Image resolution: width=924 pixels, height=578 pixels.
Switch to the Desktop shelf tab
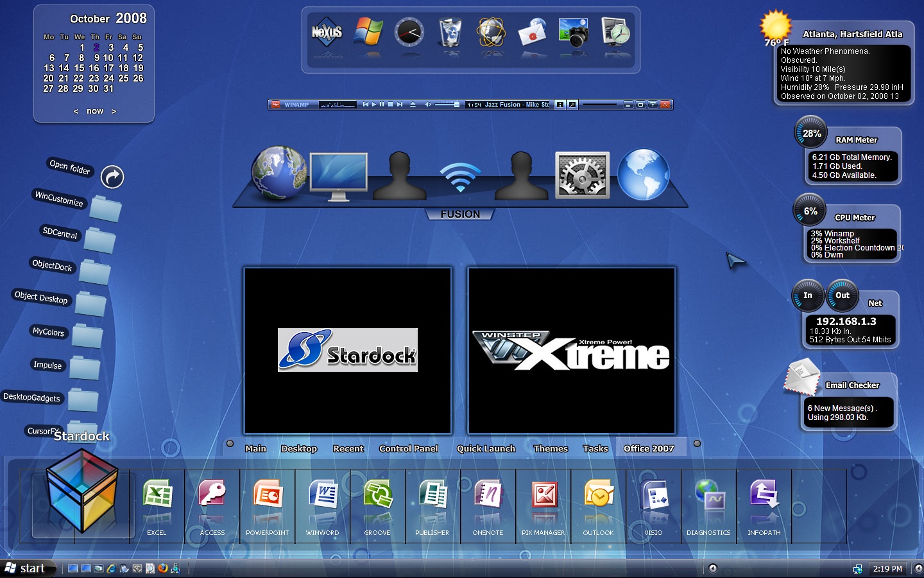(x=299, y=448)
